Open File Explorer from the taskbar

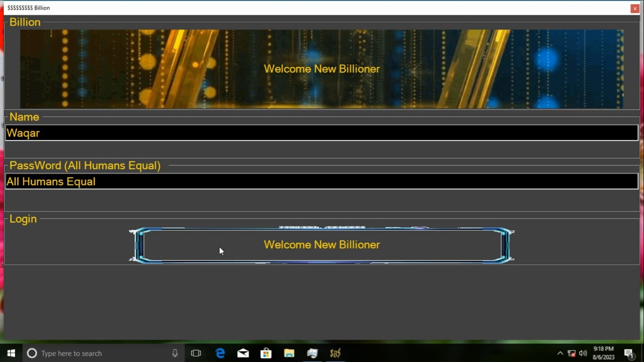click(289, 353)
